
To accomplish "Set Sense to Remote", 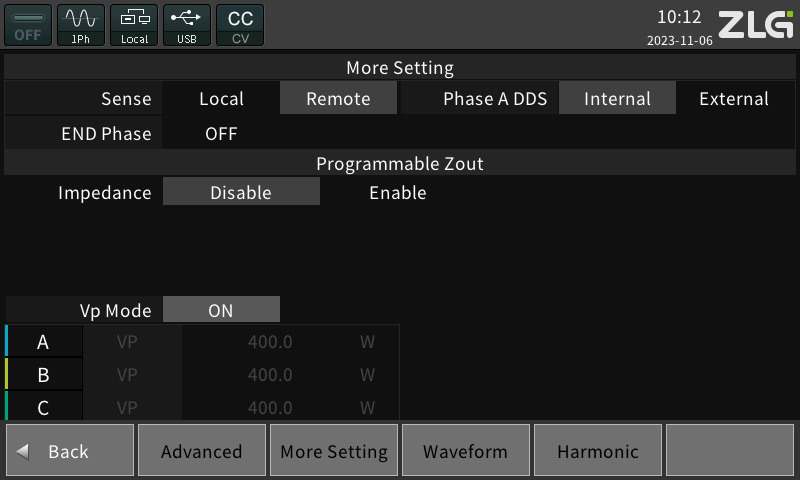I will point(338,99).
